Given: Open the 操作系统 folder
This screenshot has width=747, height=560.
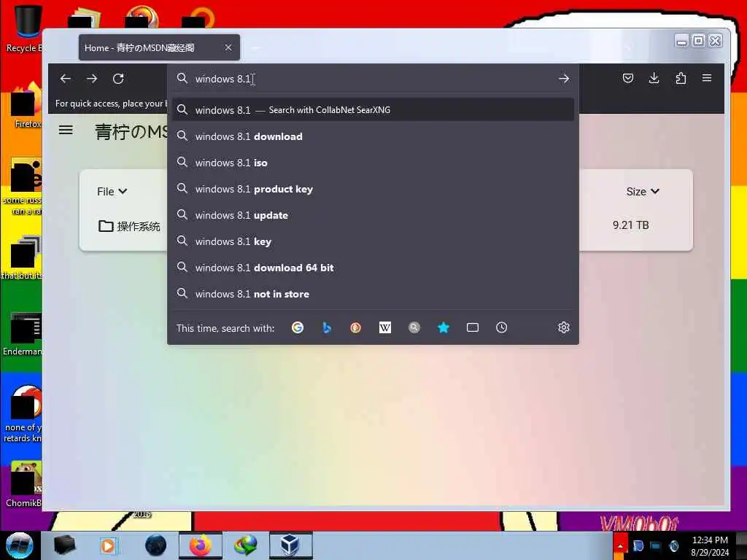Looking at the screenshot, I should point(129,226).
